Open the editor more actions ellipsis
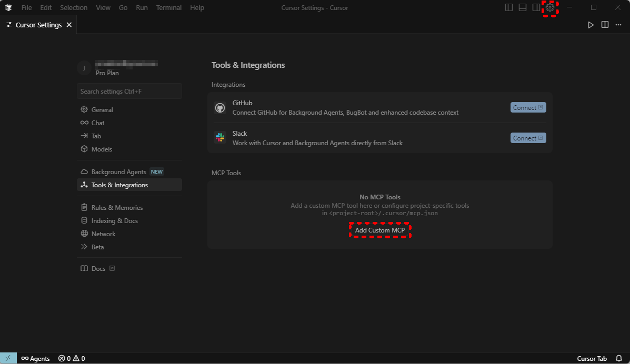Viewport: 630px width, 364px height. pyautogui.click(x=618, y=25)
